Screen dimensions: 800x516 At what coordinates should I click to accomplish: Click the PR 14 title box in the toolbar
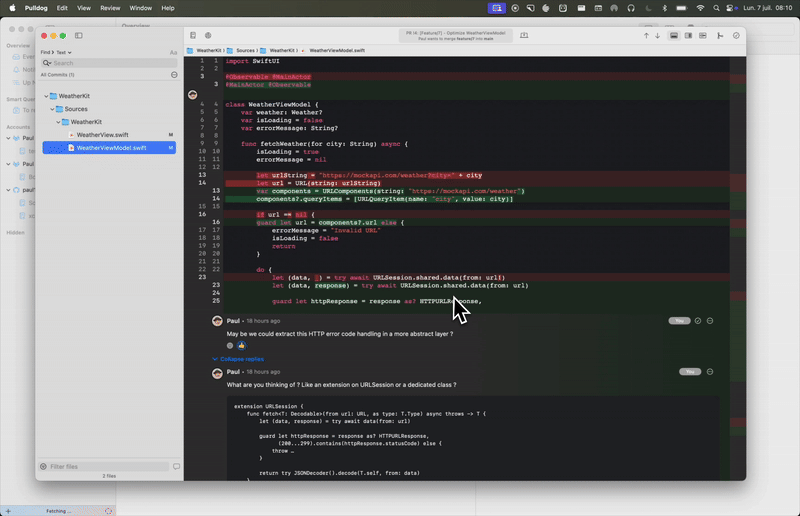456,36
